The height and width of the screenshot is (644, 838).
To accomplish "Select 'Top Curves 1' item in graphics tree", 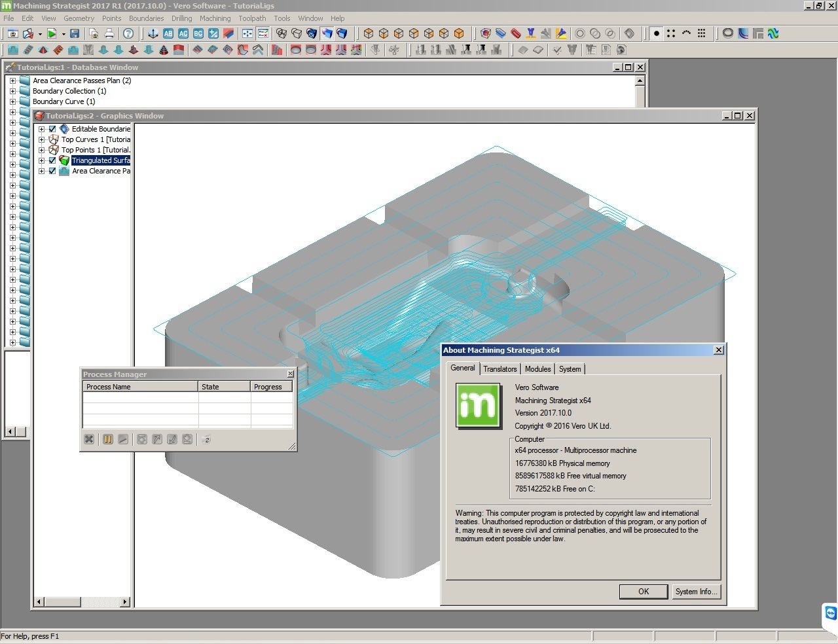I will [96, 139].
